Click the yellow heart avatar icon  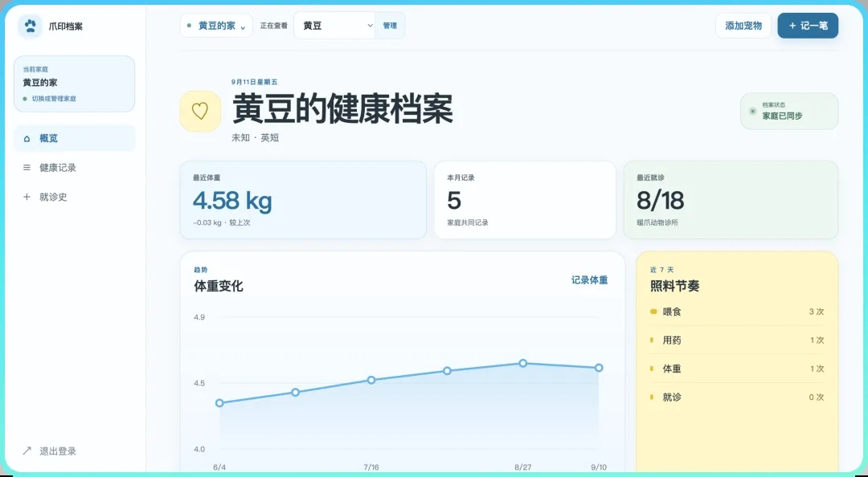(200, 112)
